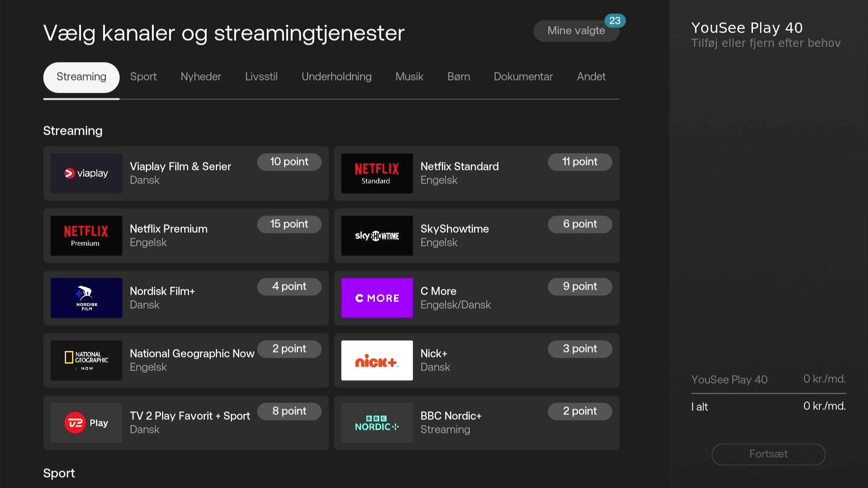
Task: Click the 2 point badge for National Geographic Now
Action: pyautogui.click(x=289, y=349)
